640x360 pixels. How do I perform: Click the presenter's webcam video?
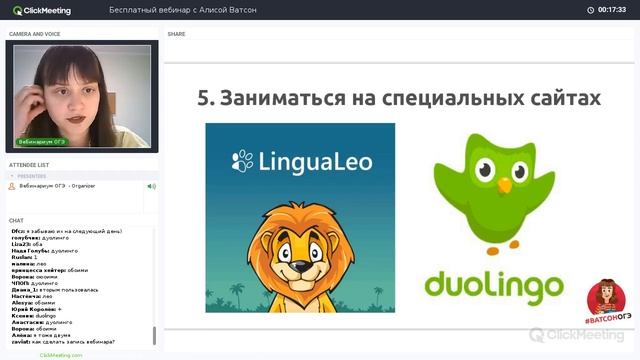pyautogui.click(x=82, y=96)
